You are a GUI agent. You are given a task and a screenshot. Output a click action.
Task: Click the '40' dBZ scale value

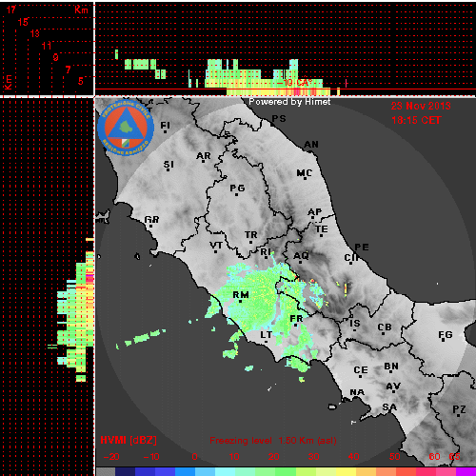353,457
